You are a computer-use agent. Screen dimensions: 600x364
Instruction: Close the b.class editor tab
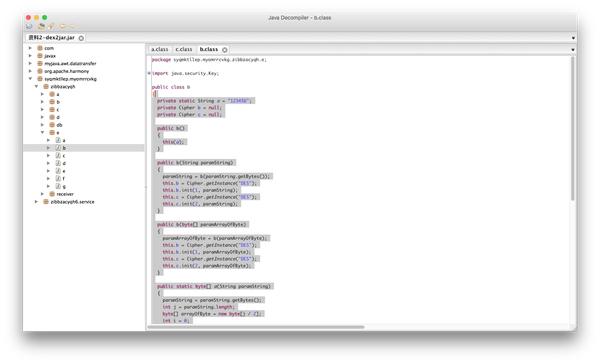pyautogui.click(x=225, y=50)
